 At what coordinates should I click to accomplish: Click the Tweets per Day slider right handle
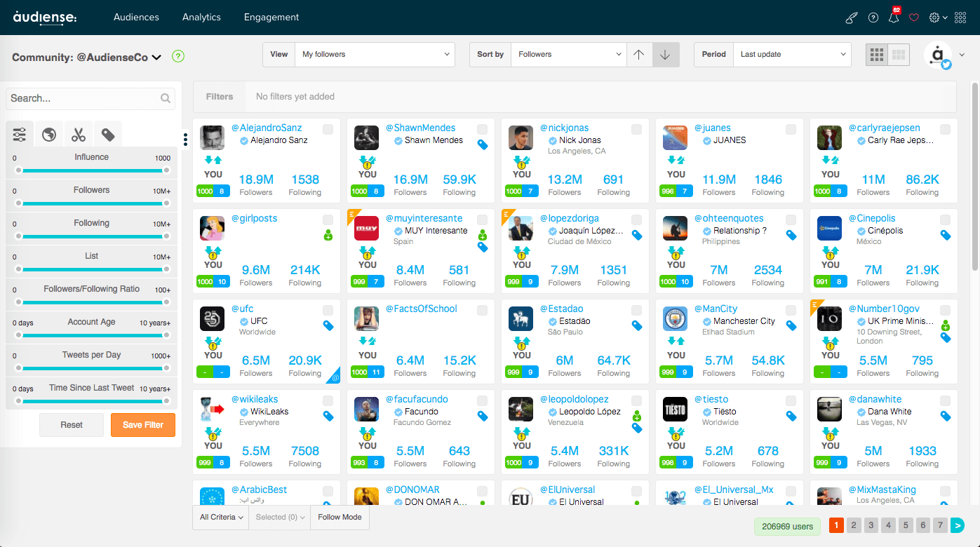166,368
